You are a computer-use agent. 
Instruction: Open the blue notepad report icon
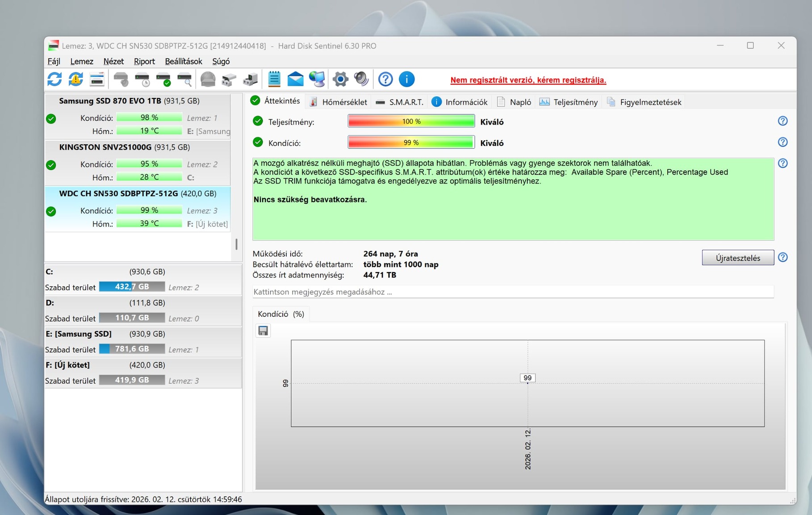click(274, 80)
